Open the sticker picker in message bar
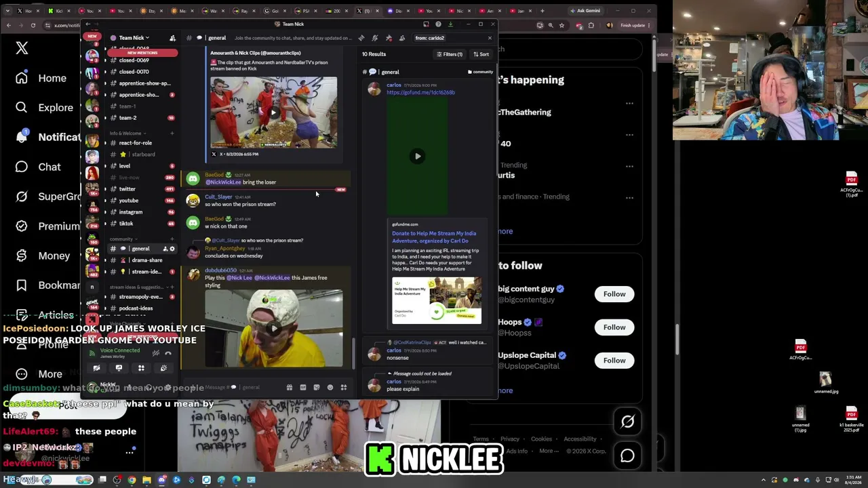 coord(317,388)
